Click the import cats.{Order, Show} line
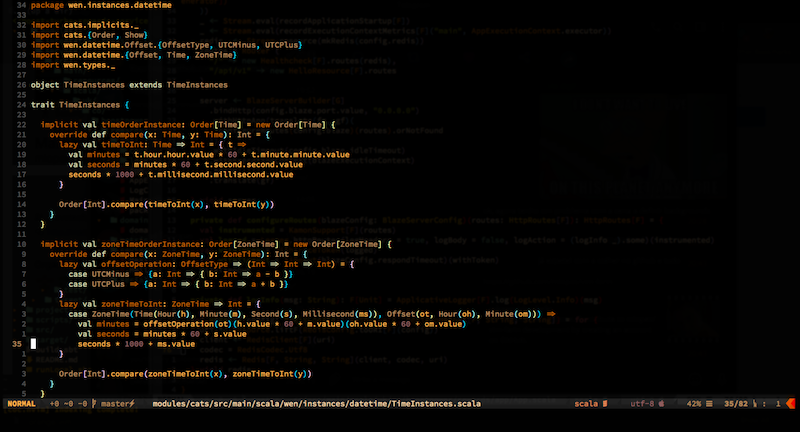The image size is (800, 432). (89, 35)
